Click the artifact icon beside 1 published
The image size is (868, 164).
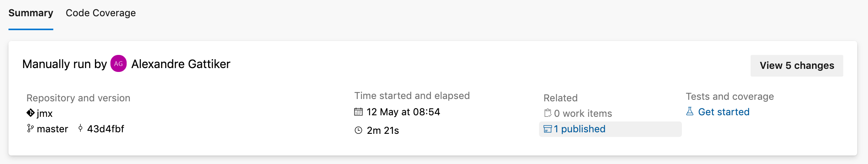[x=548, y=129]
